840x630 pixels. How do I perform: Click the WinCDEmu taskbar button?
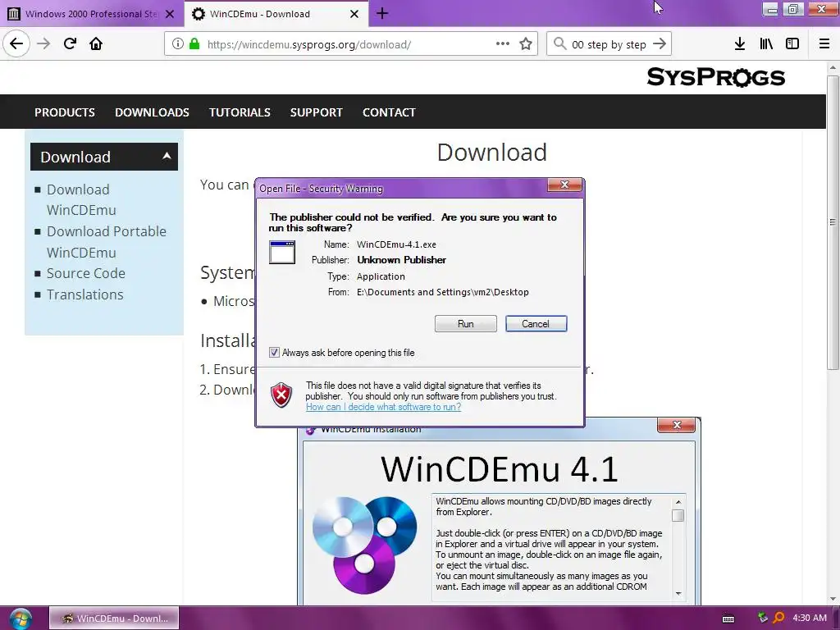pyautogui.click(x=114, y=619)
